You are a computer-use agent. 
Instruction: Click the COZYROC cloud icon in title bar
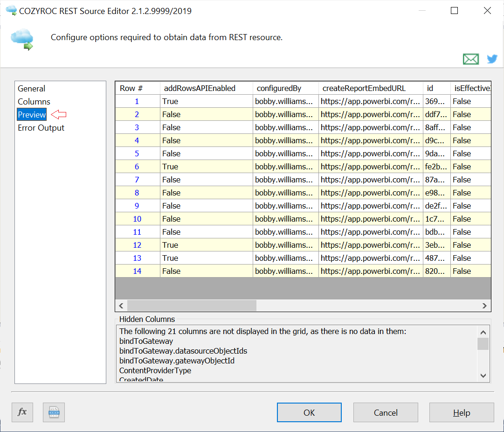point(11,10)
